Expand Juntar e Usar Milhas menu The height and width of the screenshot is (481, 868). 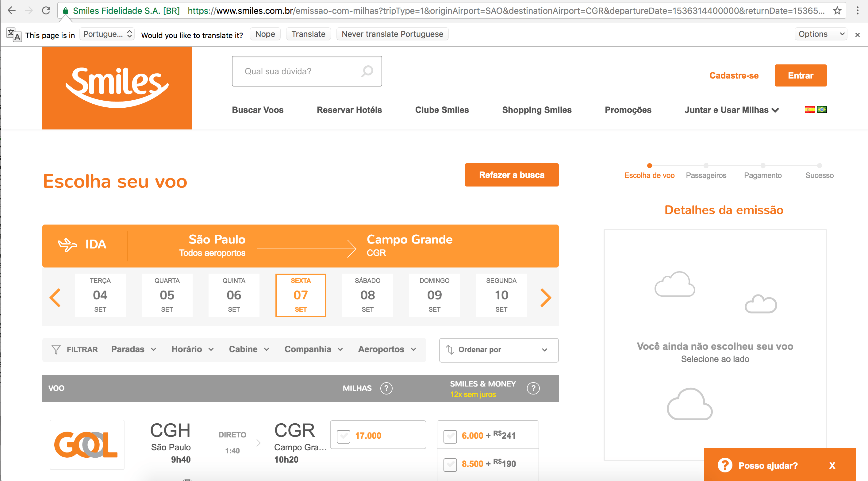(x=732, y=110)
